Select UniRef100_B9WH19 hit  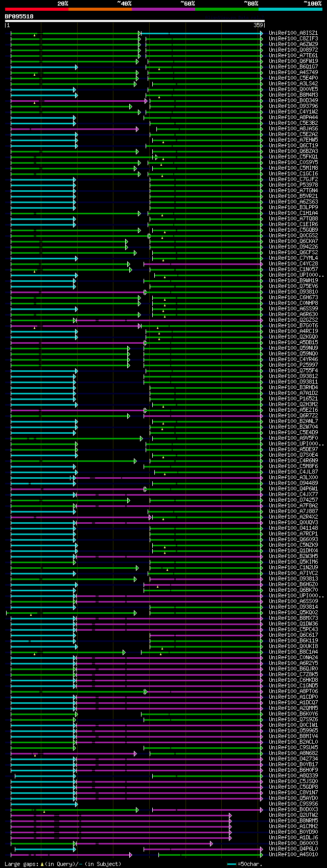[293, 280]
